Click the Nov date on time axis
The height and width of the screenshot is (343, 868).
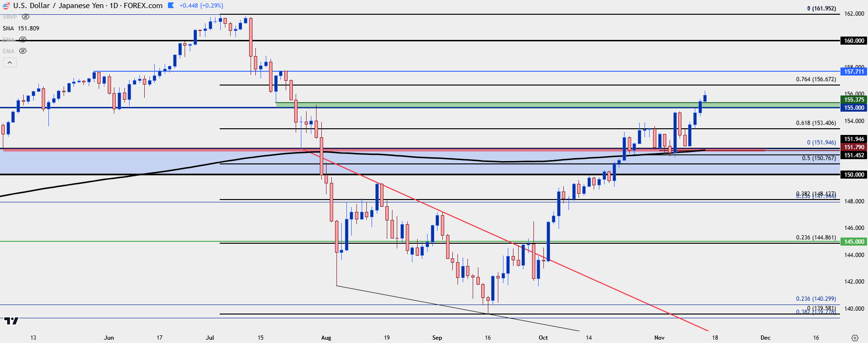click(659, 338)
